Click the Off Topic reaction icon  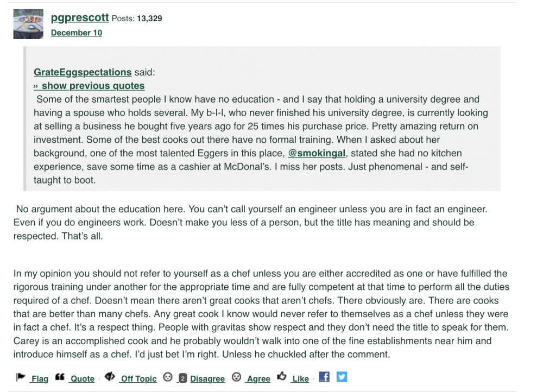click(x=110, y=376)
